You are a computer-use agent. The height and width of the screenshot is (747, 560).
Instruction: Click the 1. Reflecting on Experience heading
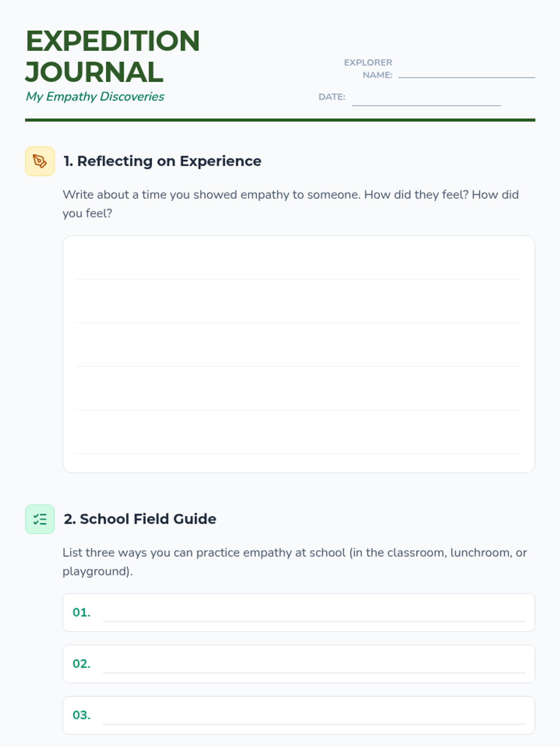tap(162, 161)
